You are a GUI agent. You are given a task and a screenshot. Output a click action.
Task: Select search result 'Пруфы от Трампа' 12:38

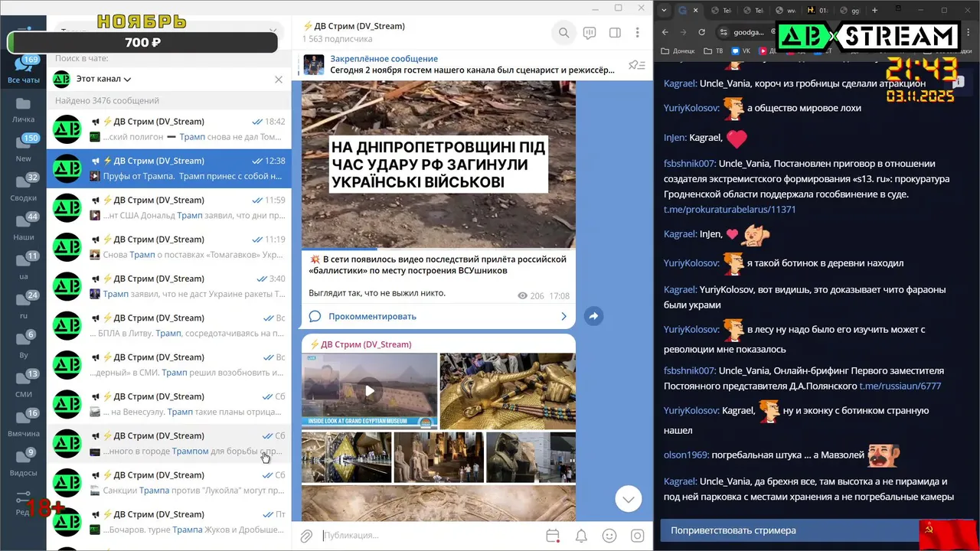[169, 168]
